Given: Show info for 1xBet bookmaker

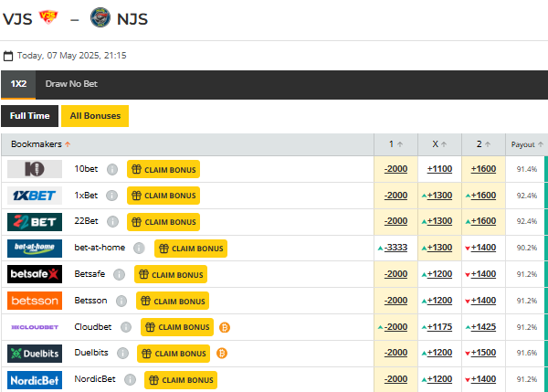Looking at the screenshot, I should pos(111,196).
